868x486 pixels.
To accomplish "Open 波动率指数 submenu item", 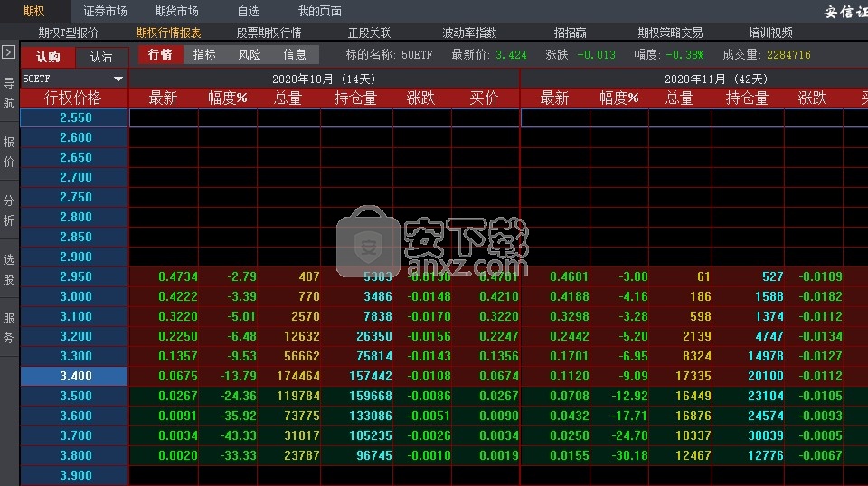I will (469, 33).
